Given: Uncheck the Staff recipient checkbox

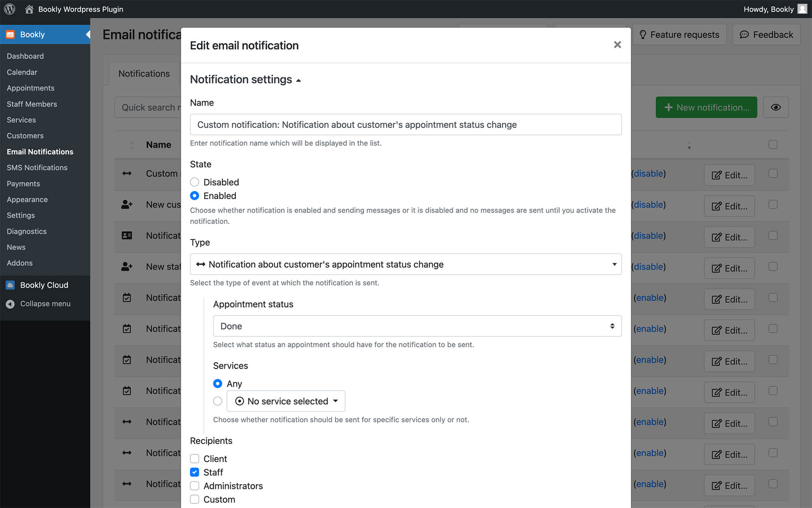Looking at the screenshot, I should pos(194,472).
